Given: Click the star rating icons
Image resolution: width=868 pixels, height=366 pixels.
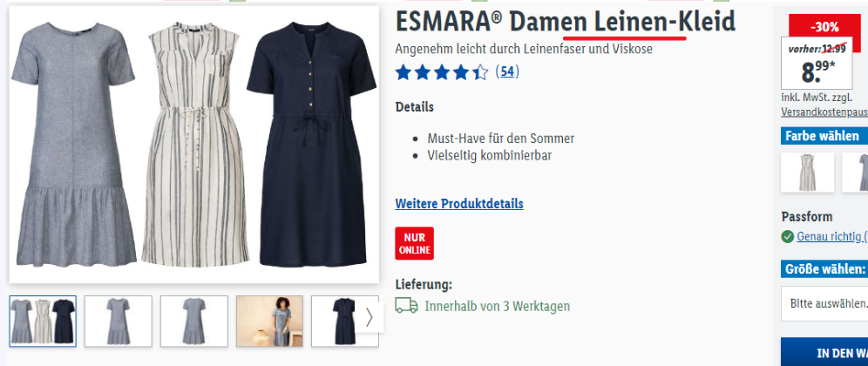Looking at the screenshot, I should 442,72.
